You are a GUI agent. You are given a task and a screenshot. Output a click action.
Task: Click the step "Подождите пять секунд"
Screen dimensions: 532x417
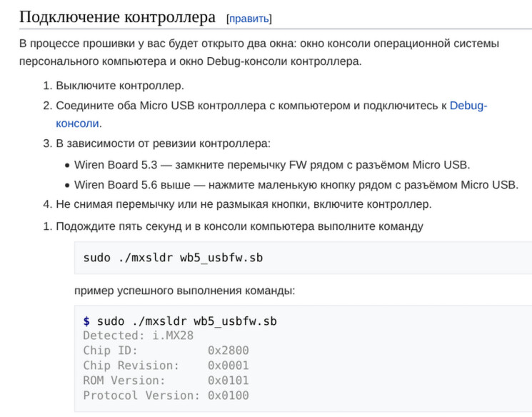(x=239, y=226)
